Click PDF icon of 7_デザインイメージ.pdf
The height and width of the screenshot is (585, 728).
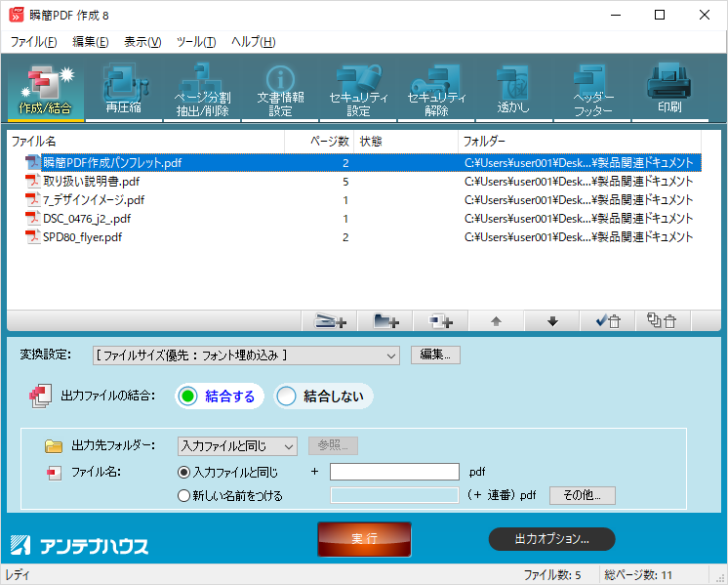point(32,200)
